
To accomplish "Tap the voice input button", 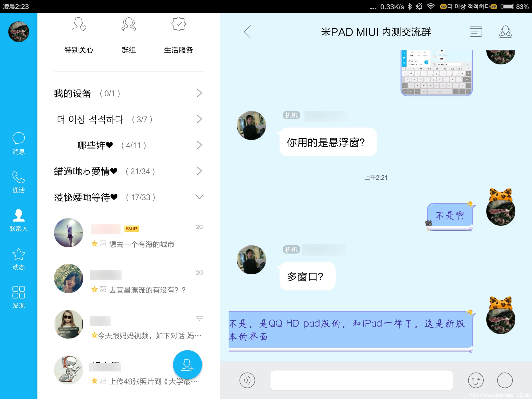I will pyautogui.click(x=247, y=380).
